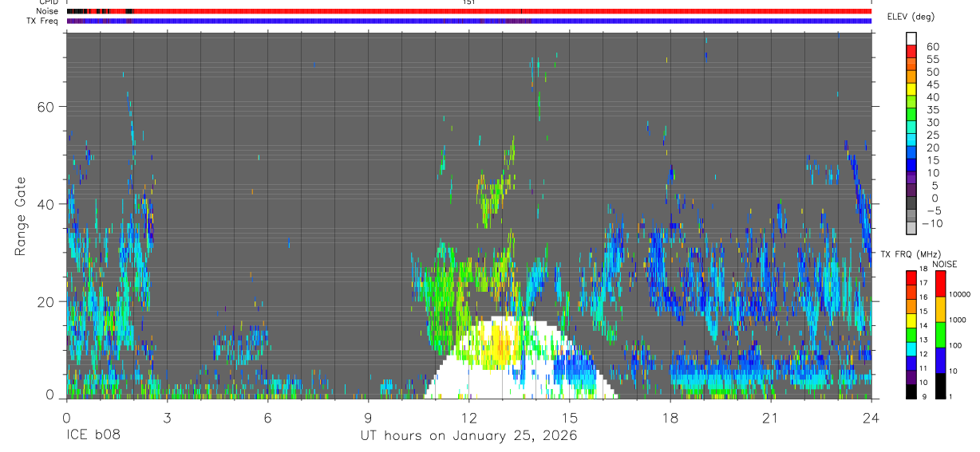Click the "9" tick label on the UT hours axis

tap(368, 418)
